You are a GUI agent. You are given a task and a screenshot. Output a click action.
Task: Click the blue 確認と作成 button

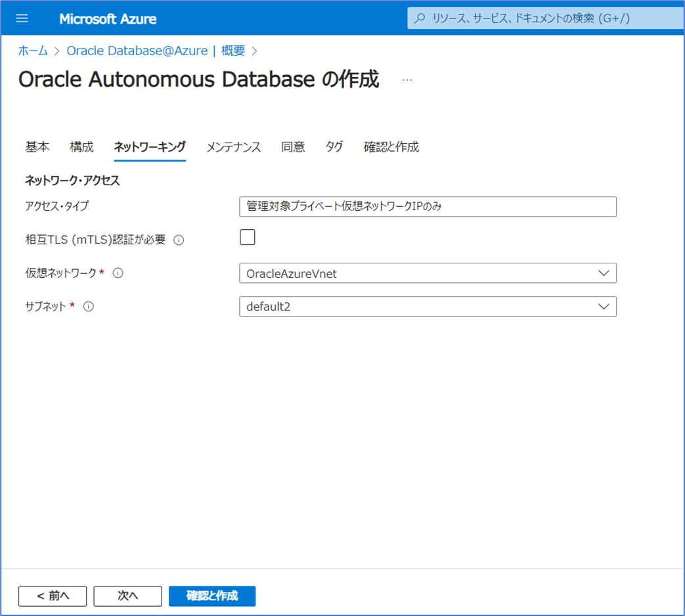click(212, 596)
